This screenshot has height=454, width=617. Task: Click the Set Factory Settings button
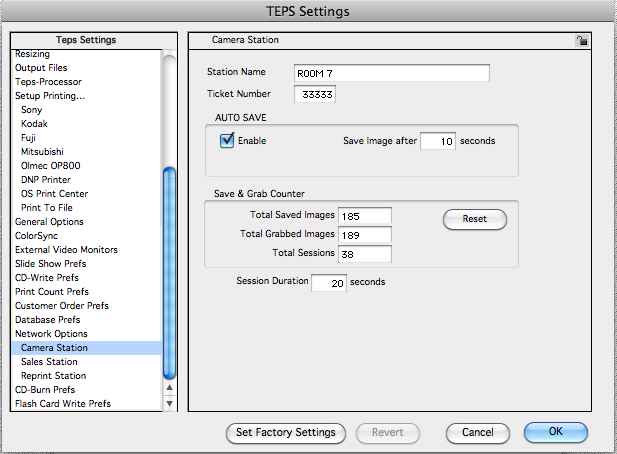286,433
